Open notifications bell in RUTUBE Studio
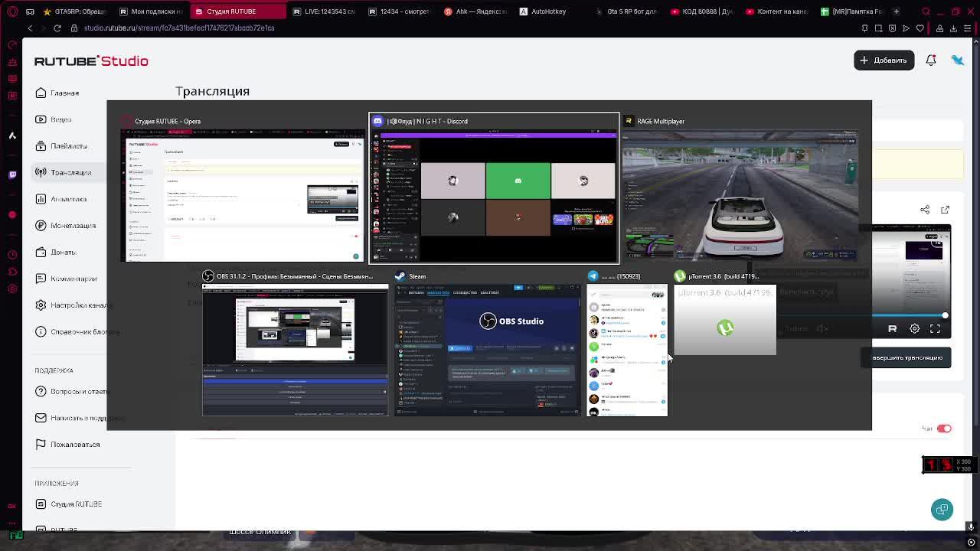This screenshot has width=980, height=551. (x=931, y=60)
